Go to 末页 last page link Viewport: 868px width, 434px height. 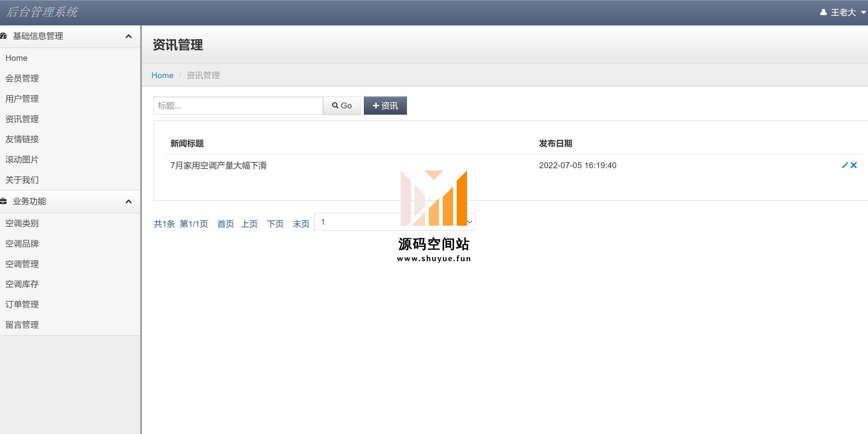301,224
